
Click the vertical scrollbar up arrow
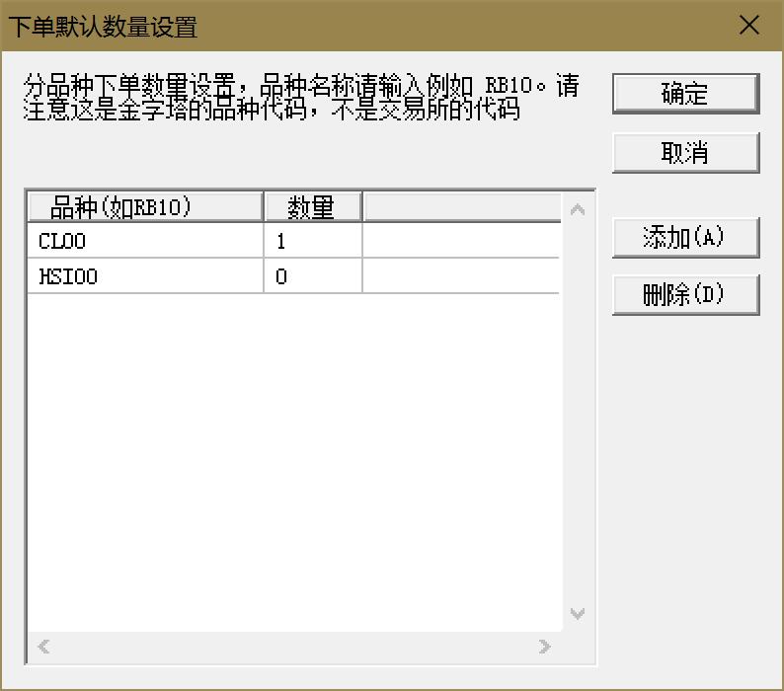point(579,209)
